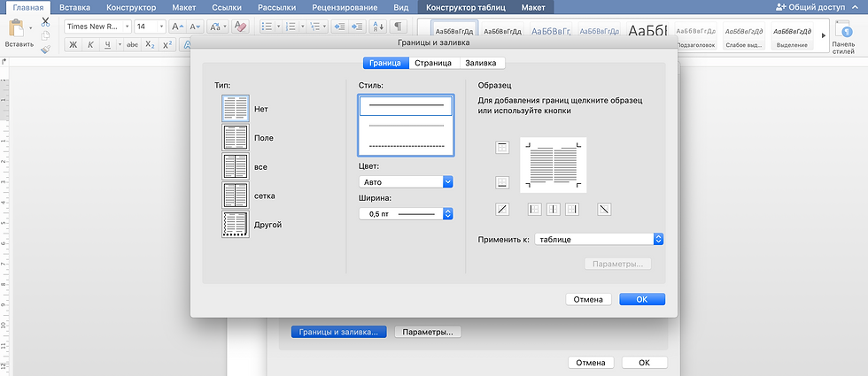The height and width of the screenshot is (376, 868).
Task: Open the Конструктор ribbon tab
Action: pos(131,8)
